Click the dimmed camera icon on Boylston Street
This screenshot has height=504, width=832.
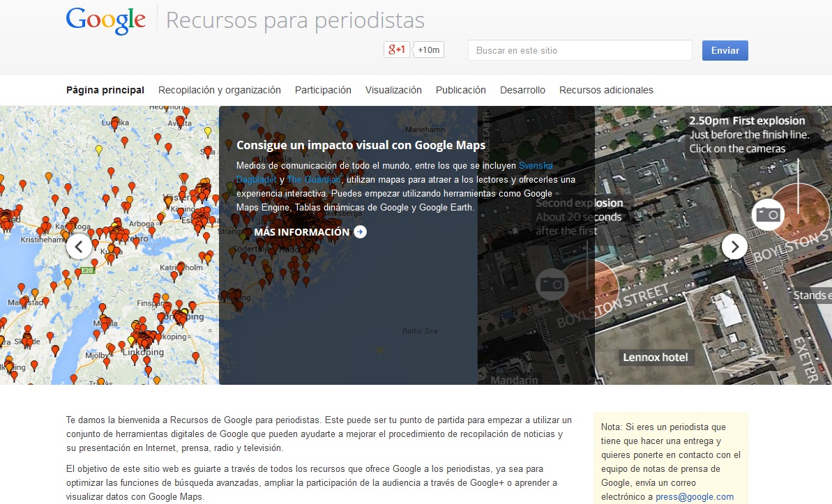[x=552, y=285]
